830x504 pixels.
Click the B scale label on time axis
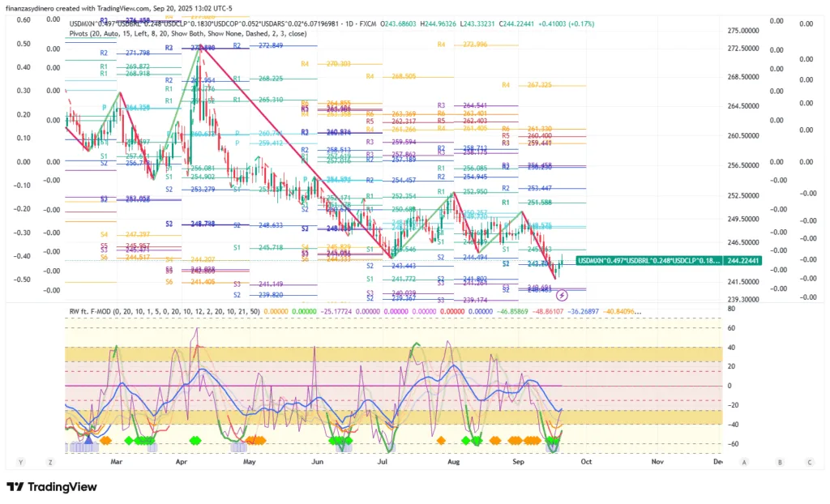coord(780,462)
